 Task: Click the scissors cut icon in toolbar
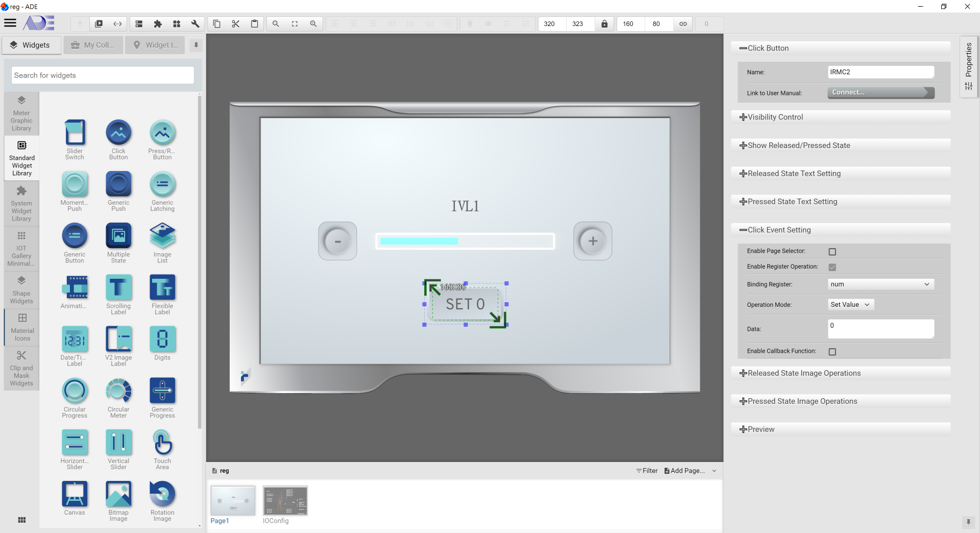coord(235,24)
